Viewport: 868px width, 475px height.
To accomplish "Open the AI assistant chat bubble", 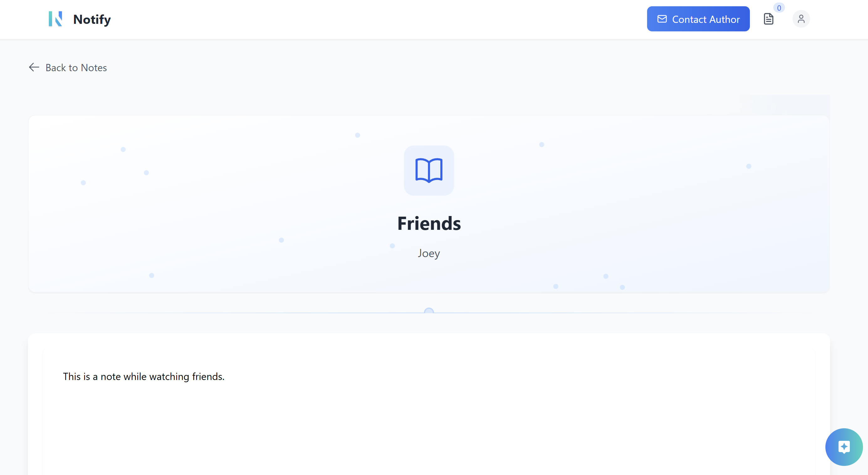I will tap(844, 447).
